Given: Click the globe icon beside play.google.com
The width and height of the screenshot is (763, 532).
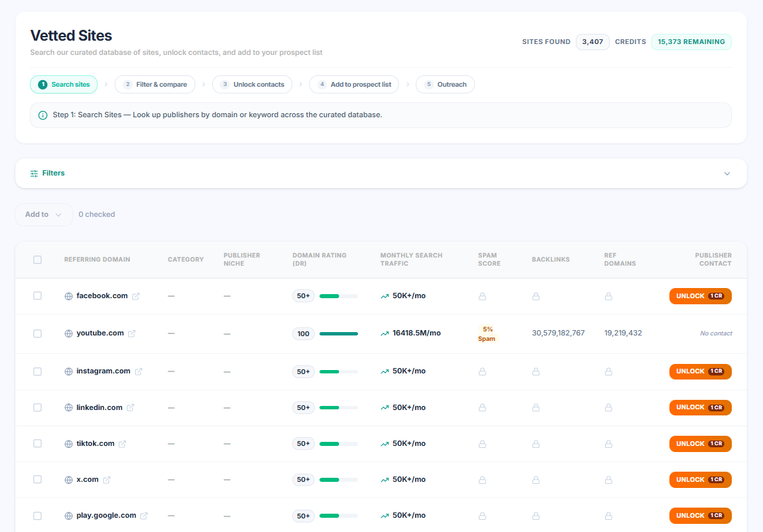Looking at the screenshot, I should pos(69,516).
